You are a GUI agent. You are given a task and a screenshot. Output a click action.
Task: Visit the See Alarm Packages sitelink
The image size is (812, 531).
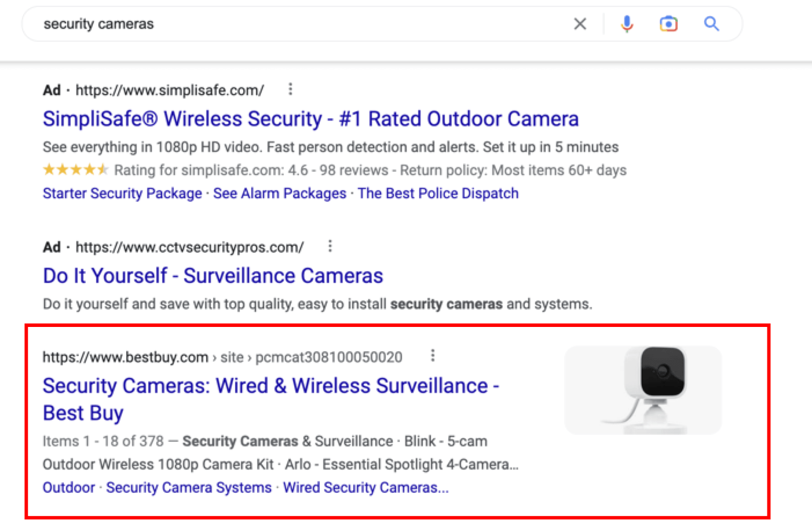point(280,193)
